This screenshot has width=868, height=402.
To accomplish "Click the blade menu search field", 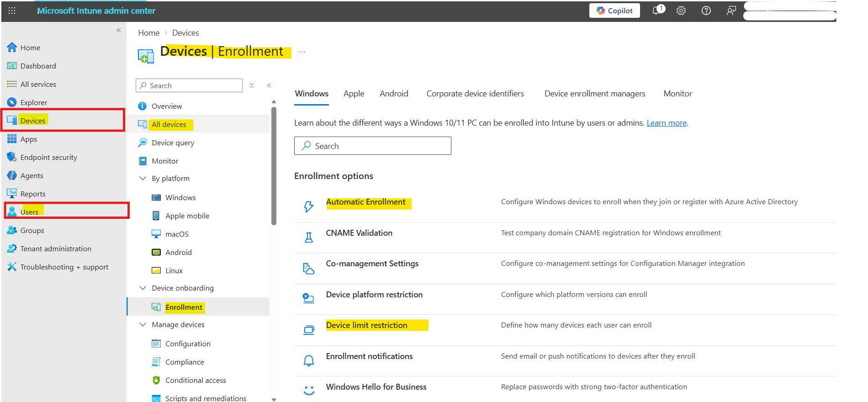I will 189,85.
